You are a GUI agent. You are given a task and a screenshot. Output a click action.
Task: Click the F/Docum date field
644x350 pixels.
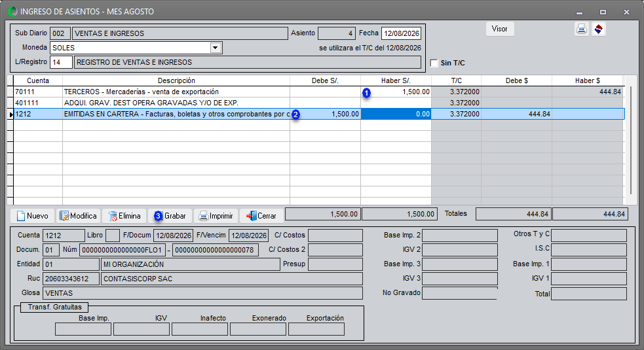(174, 236)
